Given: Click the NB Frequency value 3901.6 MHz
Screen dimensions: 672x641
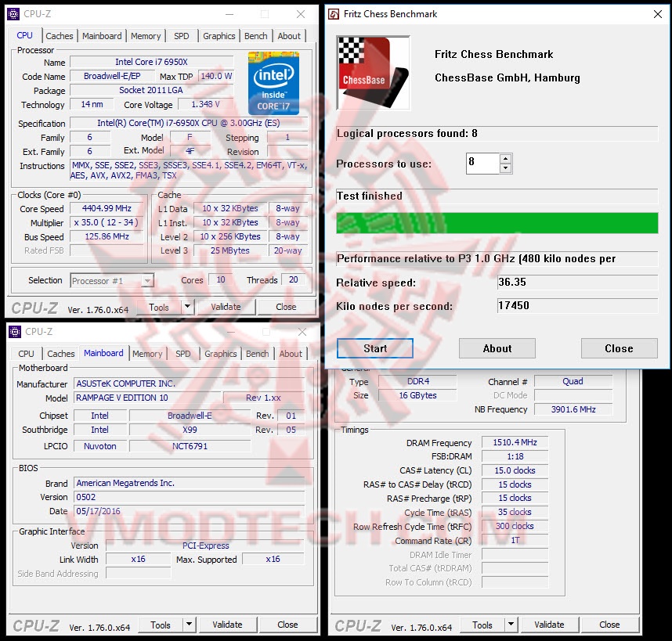Looking at the screenshot, I should click(573, 409).
